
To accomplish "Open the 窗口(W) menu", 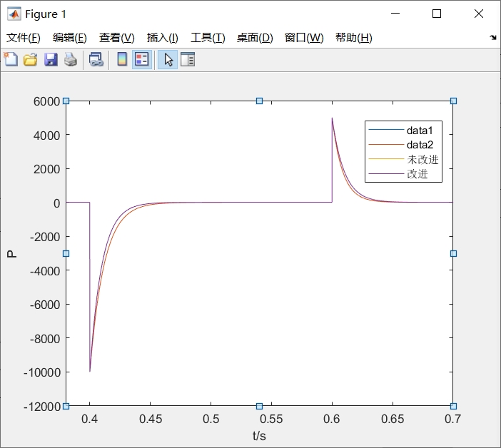I will (304, 38).
